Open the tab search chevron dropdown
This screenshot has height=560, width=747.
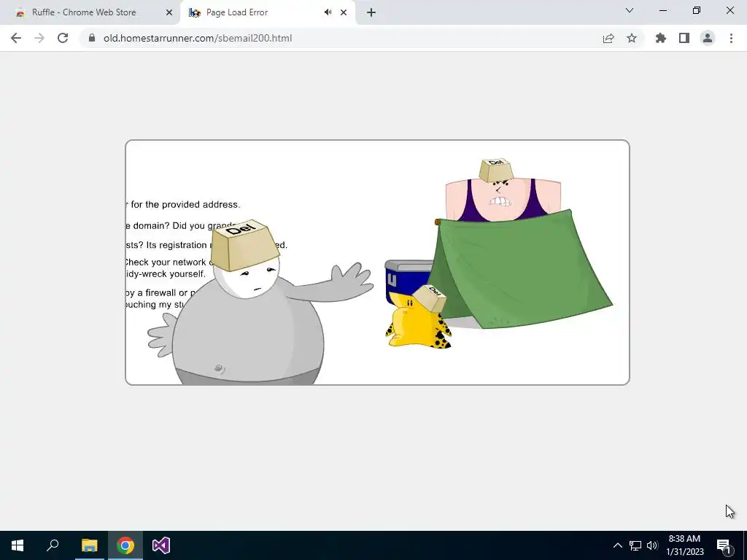[630, 10]
